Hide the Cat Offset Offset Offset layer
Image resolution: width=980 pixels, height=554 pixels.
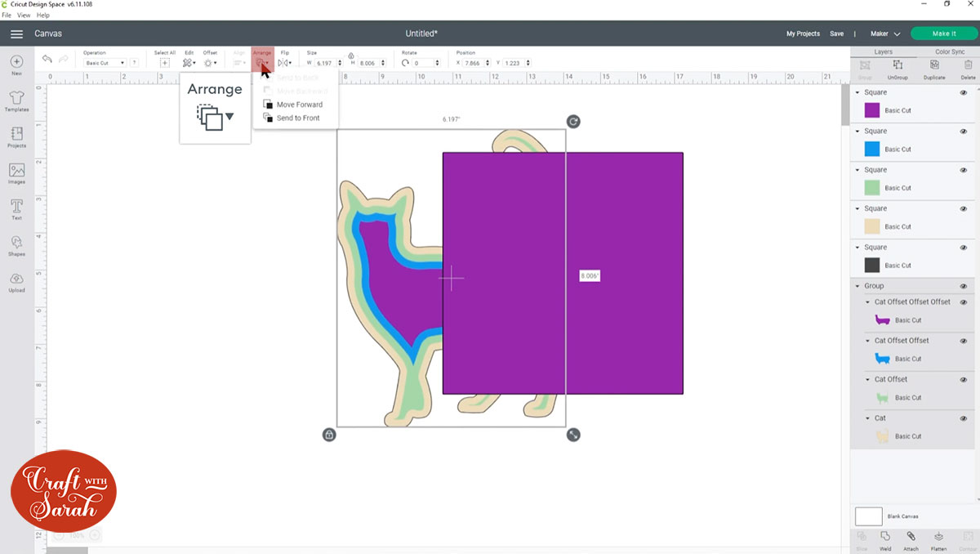tap(964, 302)
